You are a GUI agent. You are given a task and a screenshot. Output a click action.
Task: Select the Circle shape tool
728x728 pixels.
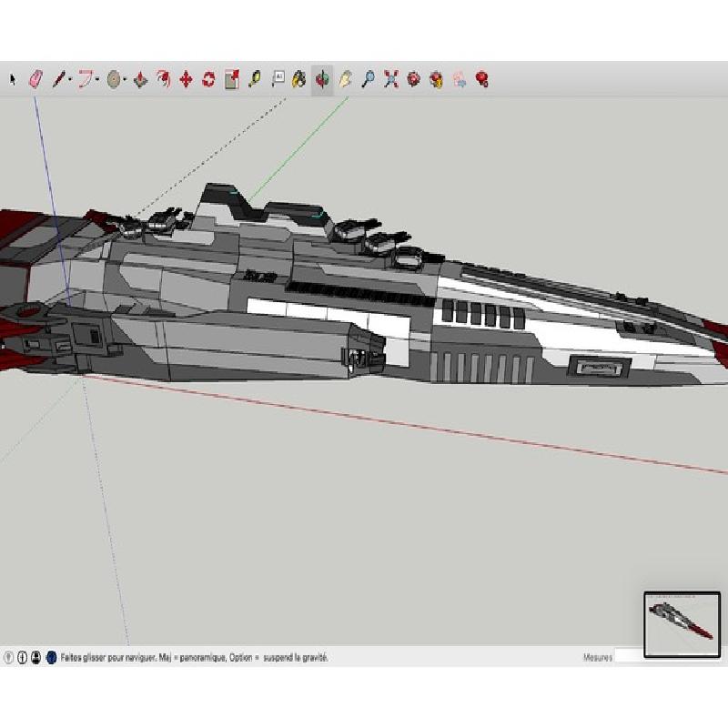pyautogui.click(x=113, y=80)
